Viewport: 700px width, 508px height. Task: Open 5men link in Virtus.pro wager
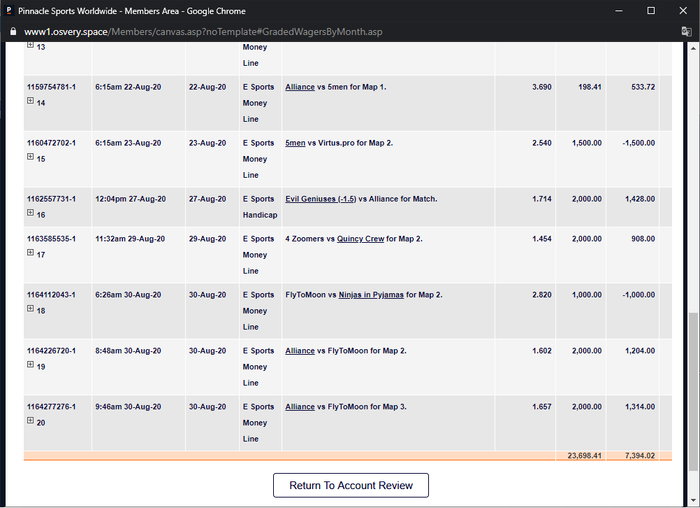pyautogui.click(x=295, y=143)
